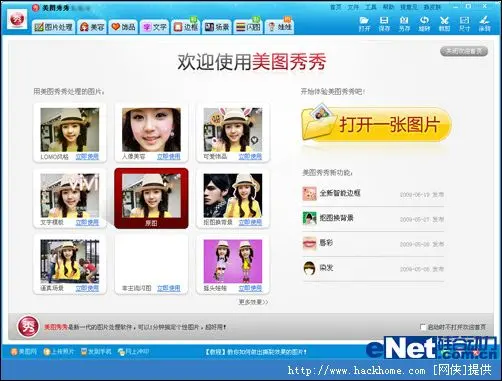Screen dimensions: 502x381
Task: Click 换皮肤 in the title menu
Action: tap(432, 7)
